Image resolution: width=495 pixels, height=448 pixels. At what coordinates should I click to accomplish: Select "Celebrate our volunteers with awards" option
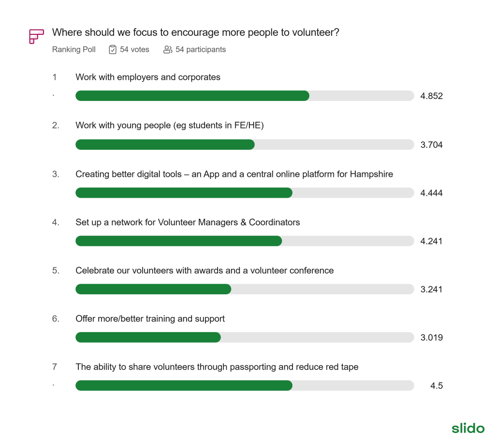pos(204,271)
